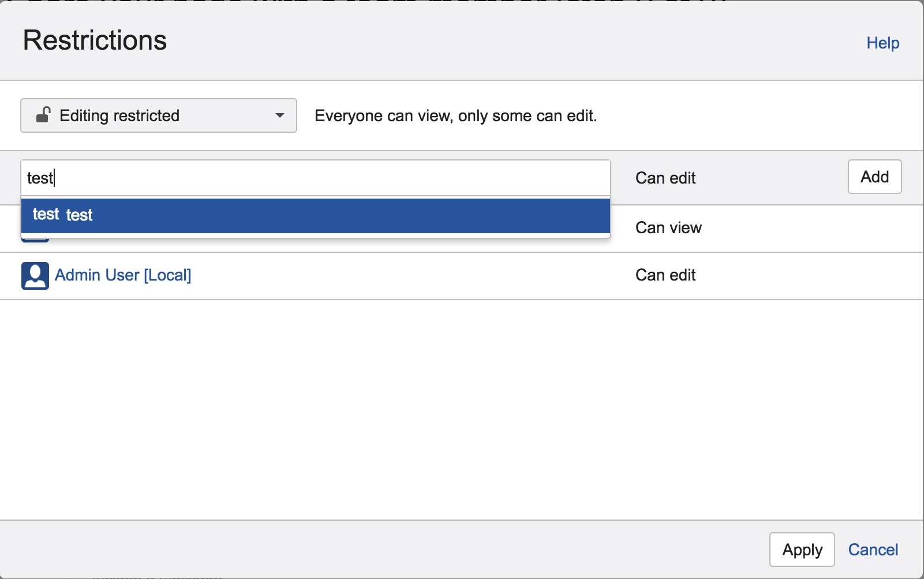Click Admin User's 'Can edit' permission
Image resolution: width=924 pixels, height=579 pixels.
[x=665, y=275]
